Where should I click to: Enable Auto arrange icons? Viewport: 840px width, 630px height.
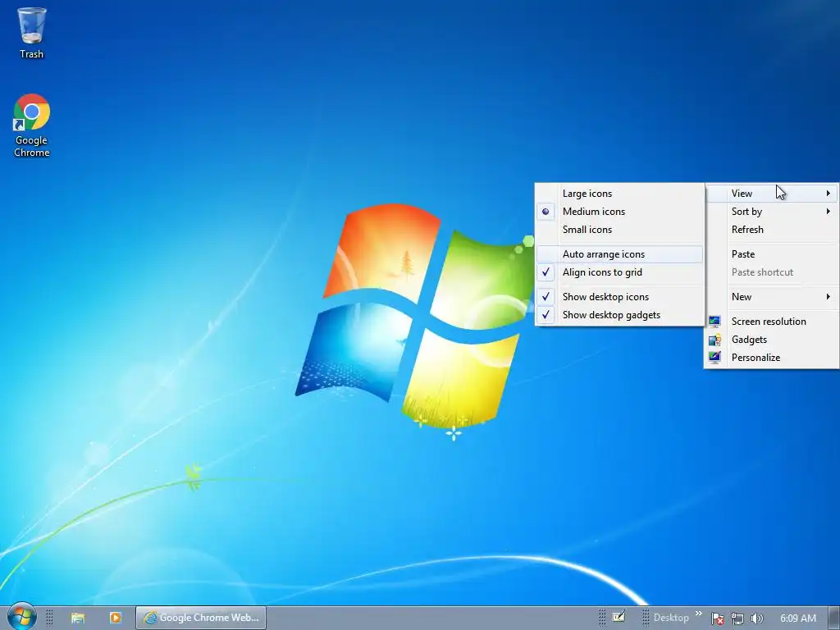pyautogui.click(x=620, y=254)
